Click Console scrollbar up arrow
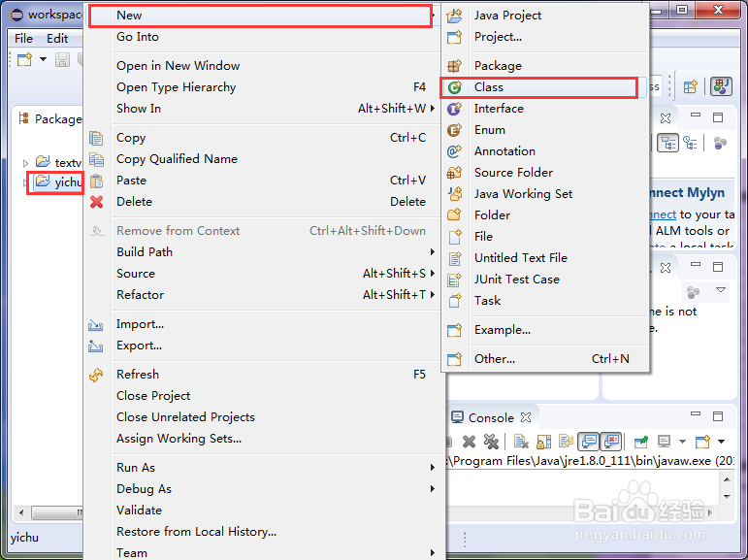The height and width of the screenshot is (560, 748). (x=727, y=479)
